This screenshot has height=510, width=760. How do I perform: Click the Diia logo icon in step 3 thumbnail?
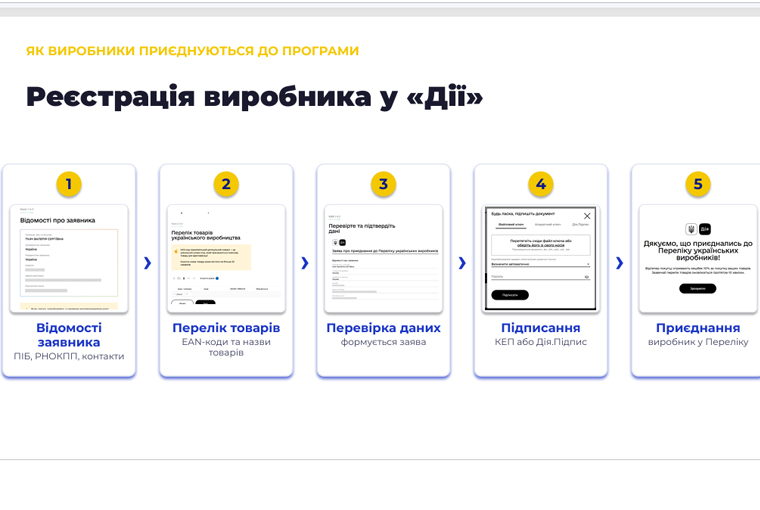(342, 242)
